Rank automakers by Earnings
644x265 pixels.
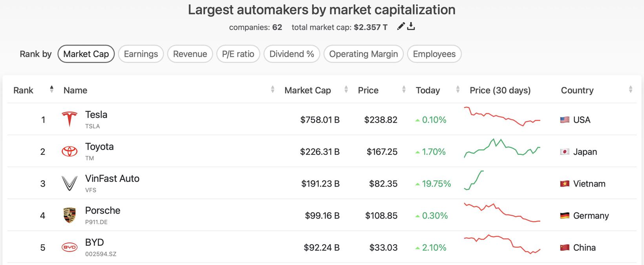(x=141, y=54)
